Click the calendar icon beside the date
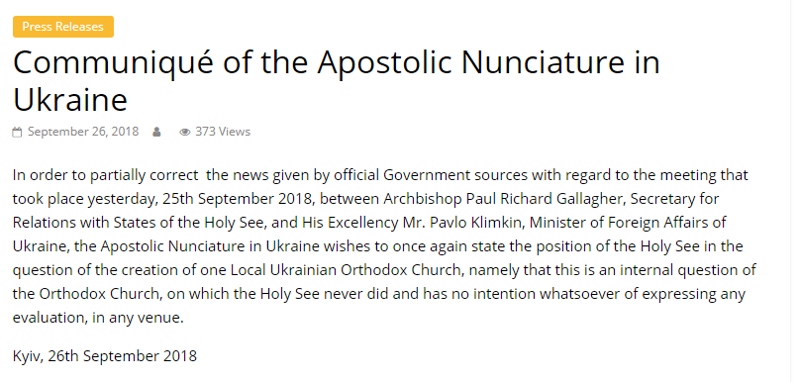 click(x=17, y=133)
